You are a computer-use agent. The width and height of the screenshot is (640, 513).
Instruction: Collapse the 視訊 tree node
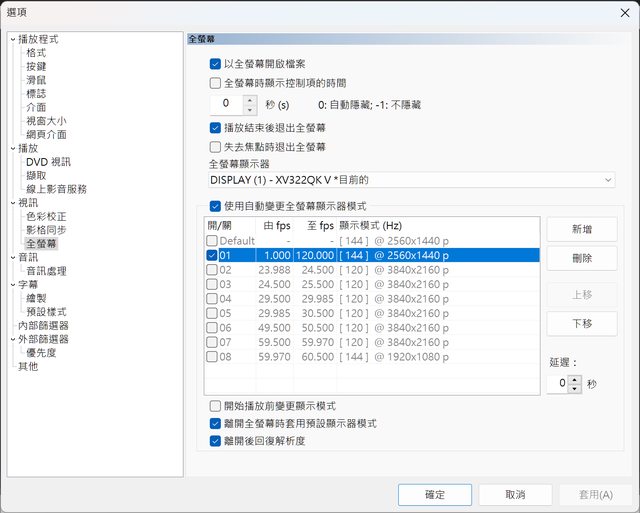(12, 202)
